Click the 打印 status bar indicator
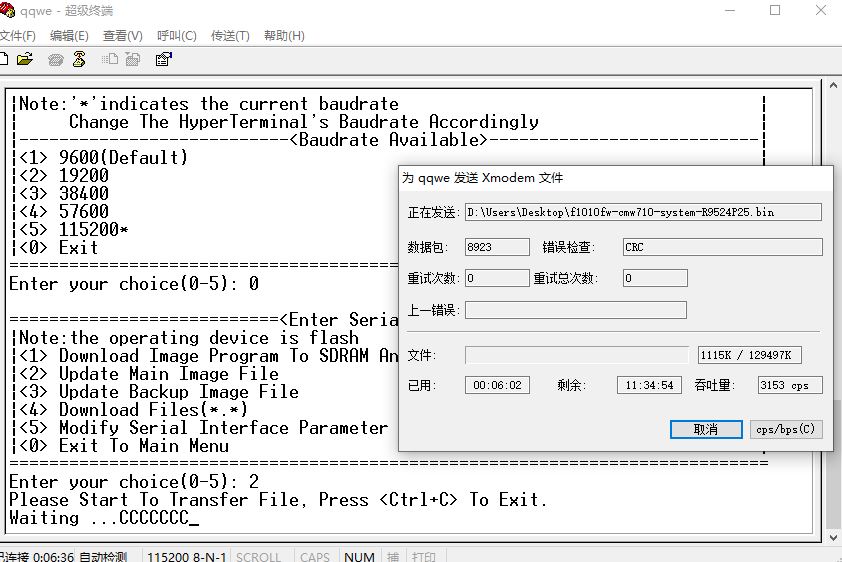 pos(423,557)
